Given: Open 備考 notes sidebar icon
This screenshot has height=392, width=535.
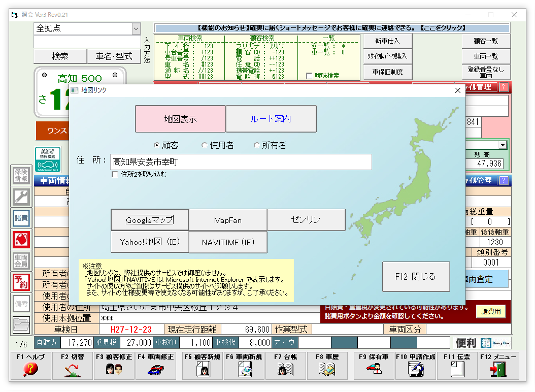Looking at the screenshot, I should click(21, 304).
